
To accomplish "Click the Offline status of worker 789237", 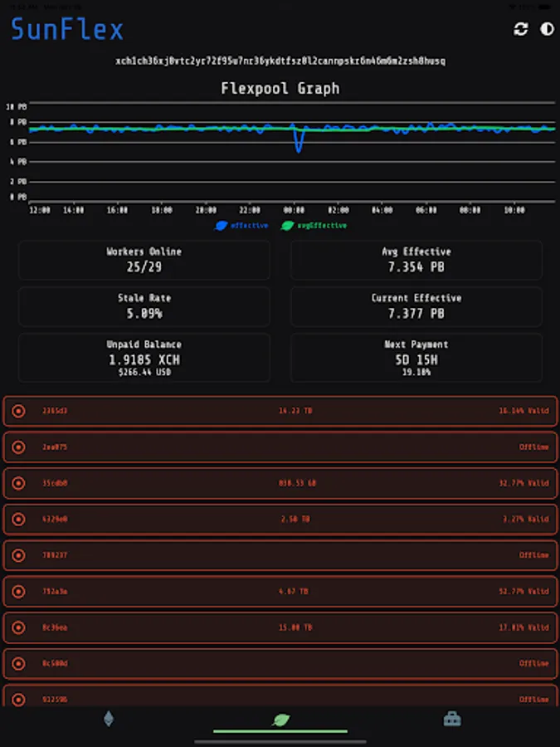I will coord(533,555).
